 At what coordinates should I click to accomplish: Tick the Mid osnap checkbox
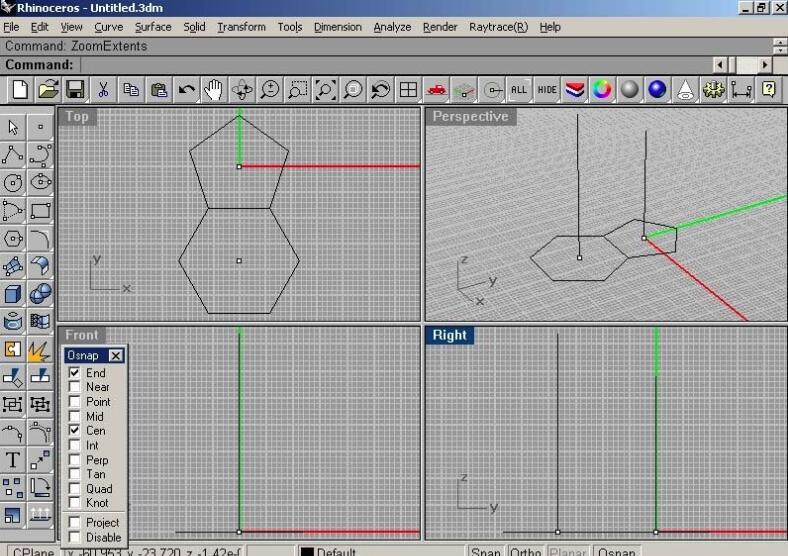point(74,416)
